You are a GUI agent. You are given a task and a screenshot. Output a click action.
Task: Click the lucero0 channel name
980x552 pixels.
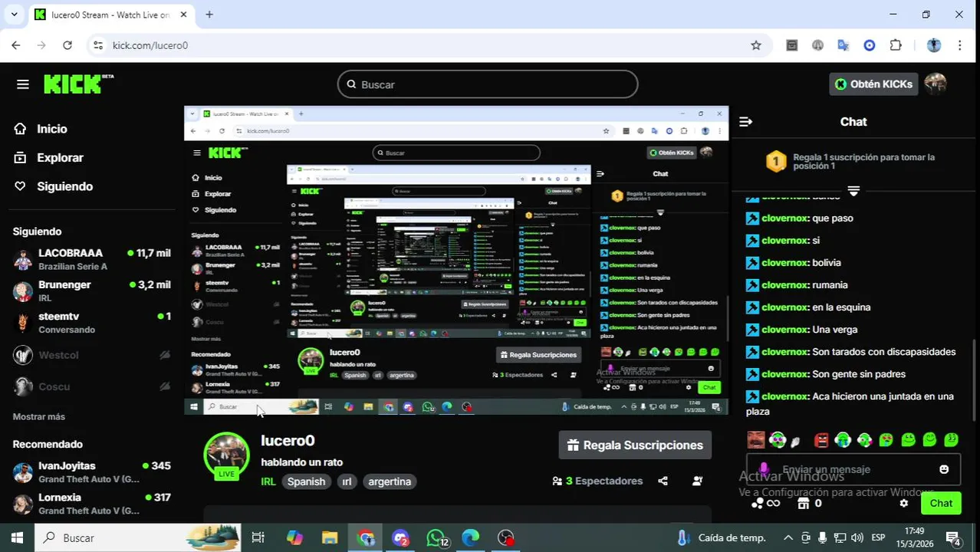[288, 440]
